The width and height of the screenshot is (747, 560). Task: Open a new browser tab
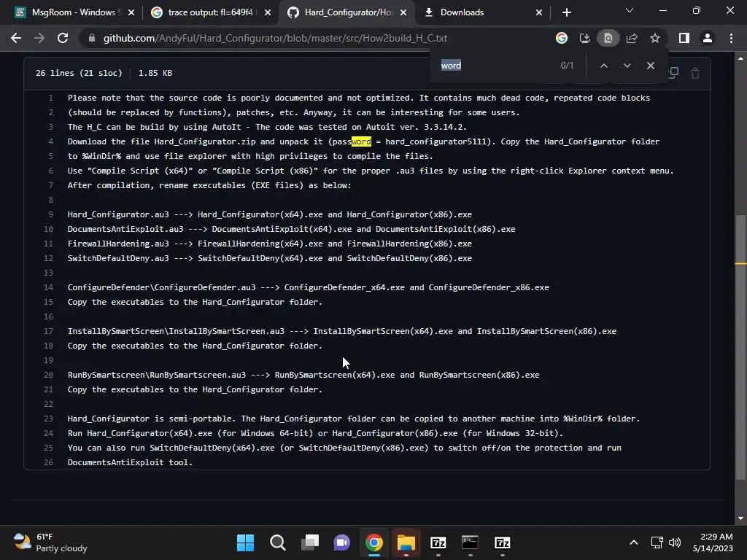coord(566,12)
